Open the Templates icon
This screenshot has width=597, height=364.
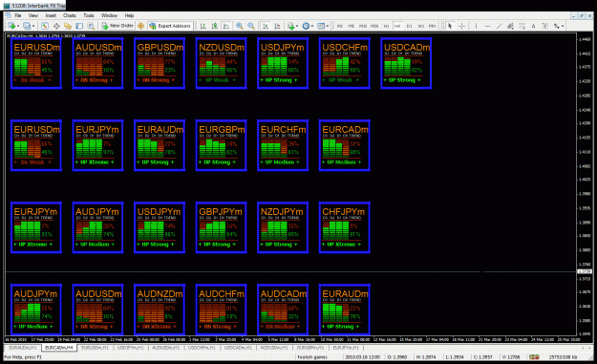point(321,26)
